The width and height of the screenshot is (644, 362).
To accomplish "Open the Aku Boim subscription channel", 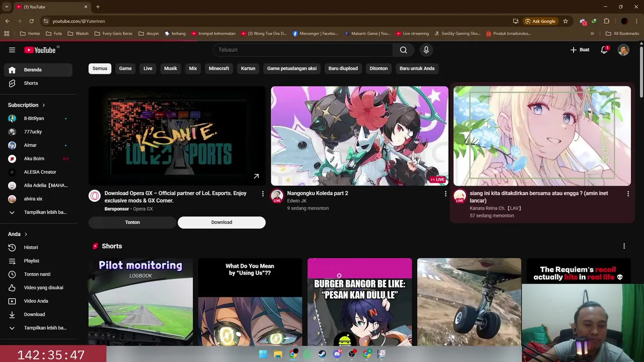I will [38, 159].
